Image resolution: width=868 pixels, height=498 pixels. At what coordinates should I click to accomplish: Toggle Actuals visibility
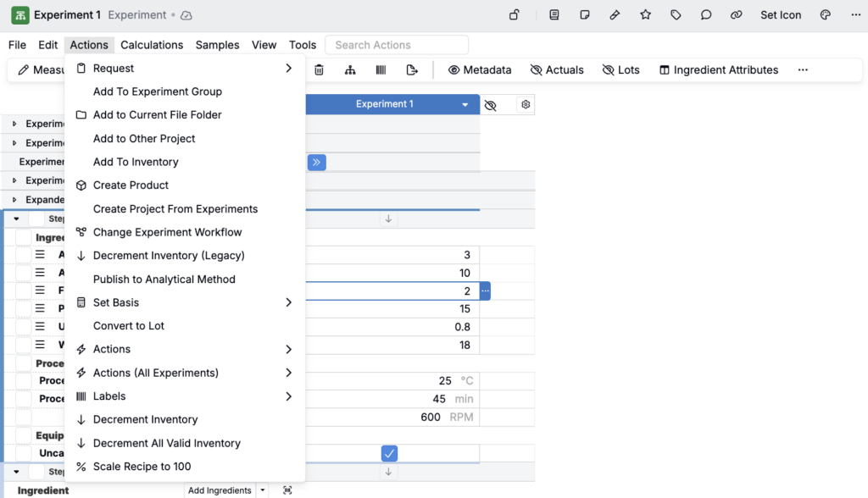pyautogui.click(x=557, y=70)
